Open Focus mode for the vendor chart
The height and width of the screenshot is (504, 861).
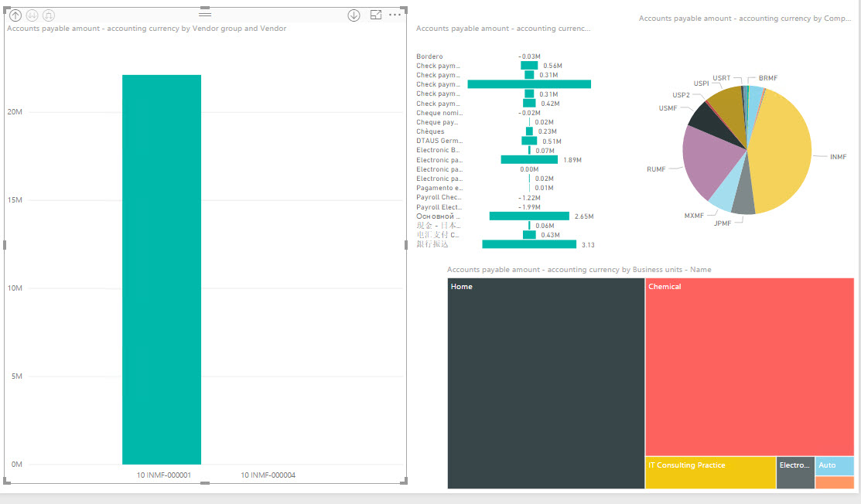[376, 15]
